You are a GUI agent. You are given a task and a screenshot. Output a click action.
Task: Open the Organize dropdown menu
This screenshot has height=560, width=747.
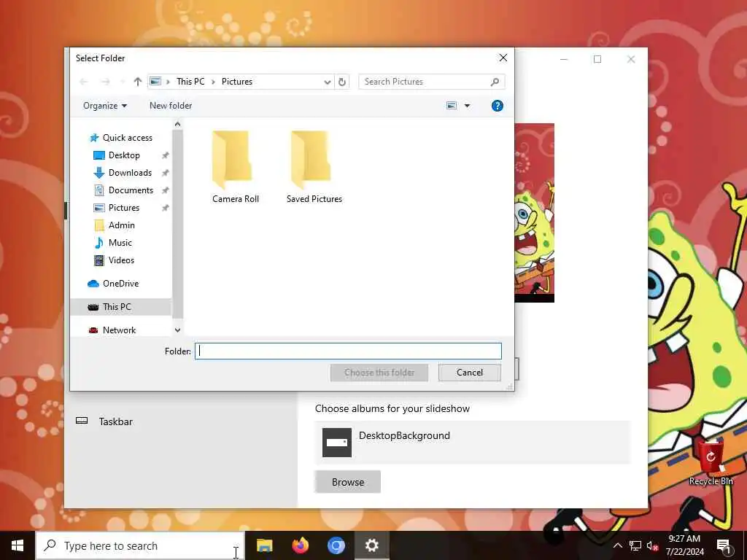pyautogui.click(x=105, y=106)
